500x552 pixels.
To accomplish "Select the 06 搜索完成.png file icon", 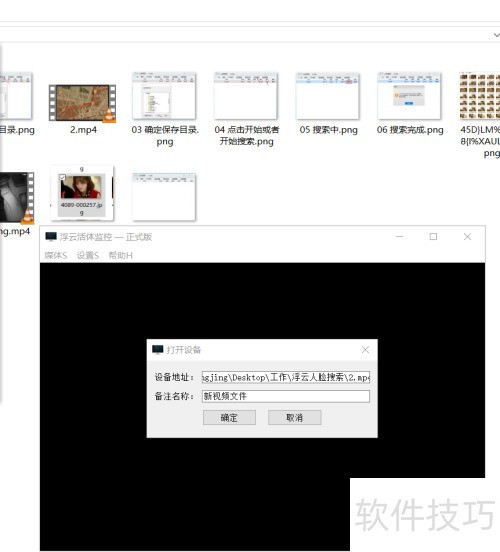I will 409,96.
